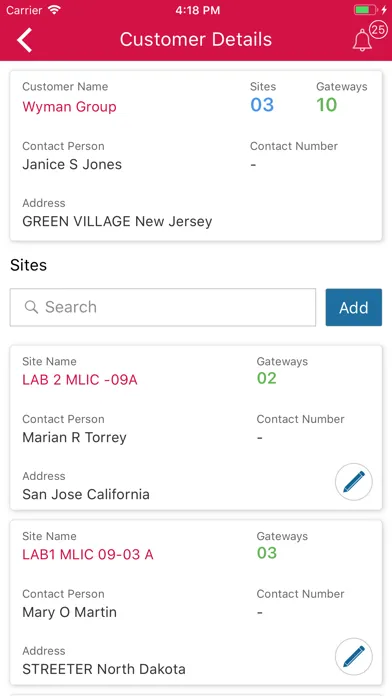Open notifications via the bell icon

click(x=362, y=41)
